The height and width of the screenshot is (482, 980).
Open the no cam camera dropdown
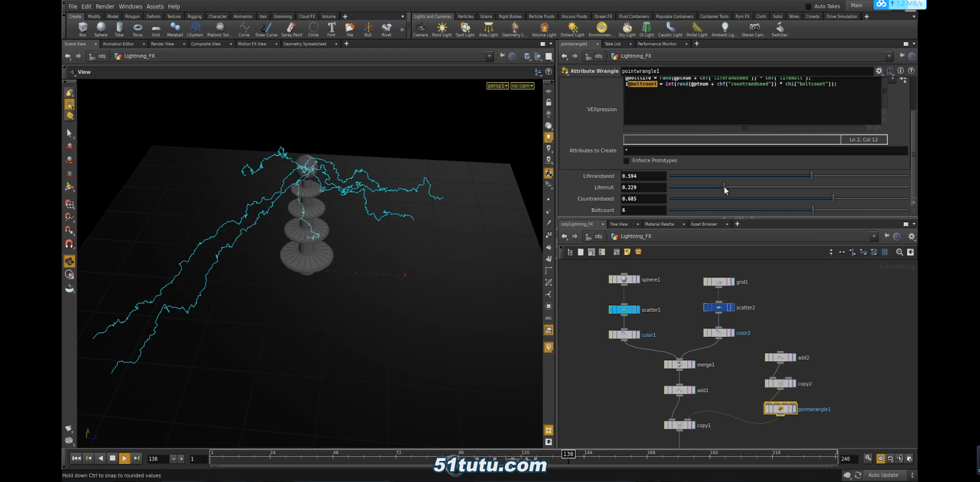click(522, 86)
